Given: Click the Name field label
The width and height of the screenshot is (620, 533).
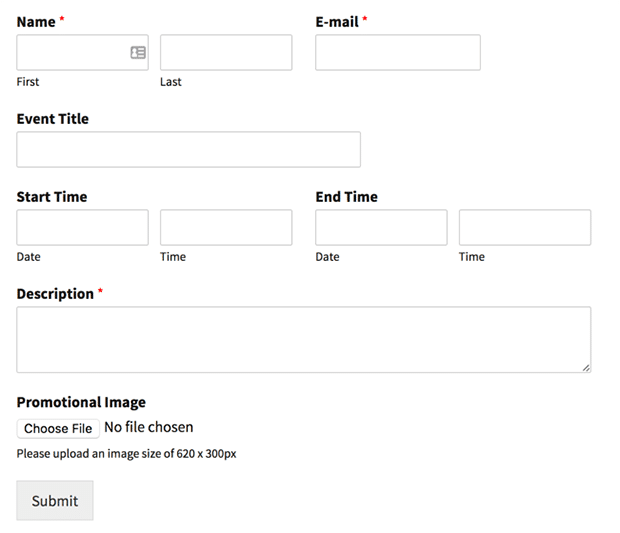Looking at the screenshot, I should pos(36,22).
